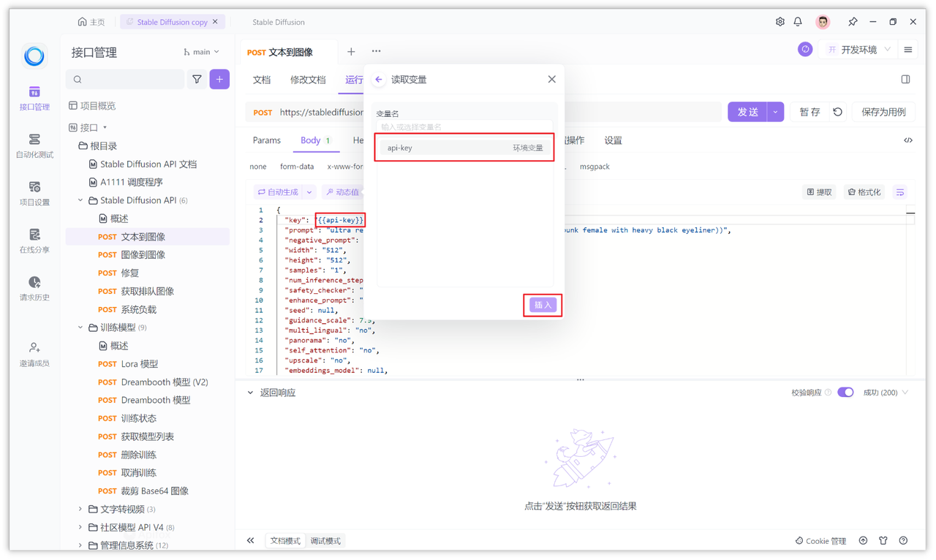The height and width of the screenshot is (560, 936).
Task: Toggle the right side panel layout icon
Action: (x=905, y=79)
